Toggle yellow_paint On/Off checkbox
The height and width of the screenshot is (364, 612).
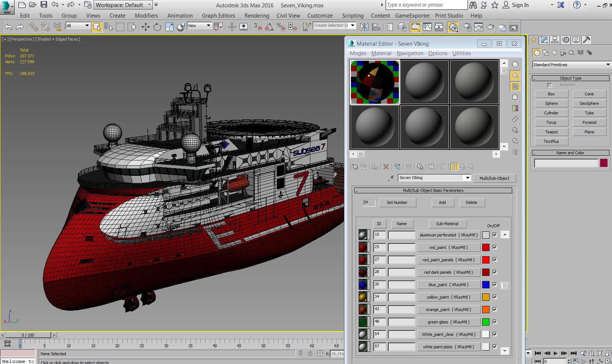pyautogui.click(x=495, y=297)
